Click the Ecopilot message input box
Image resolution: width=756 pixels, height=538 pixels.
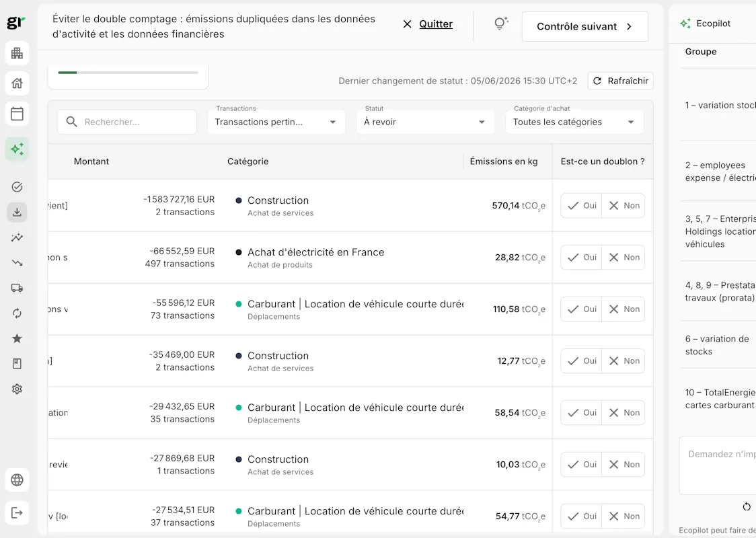(718, 465)
